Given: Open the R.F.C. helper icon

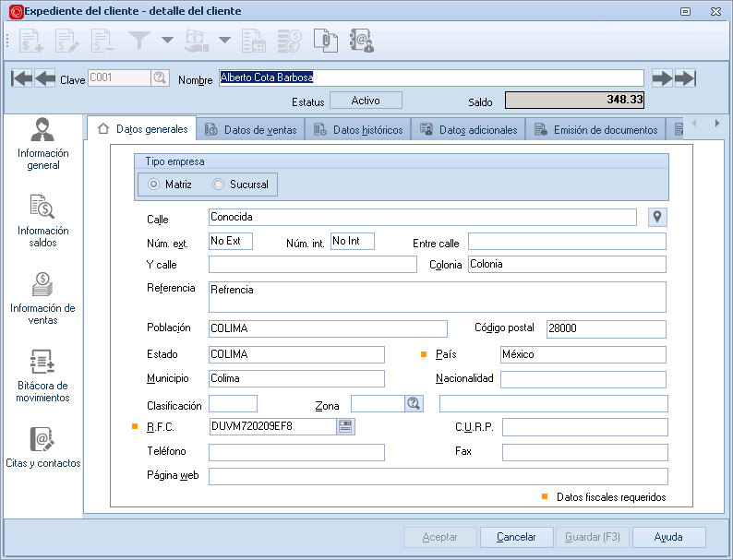Looking at the screenshot, I should tap(345, 426).
